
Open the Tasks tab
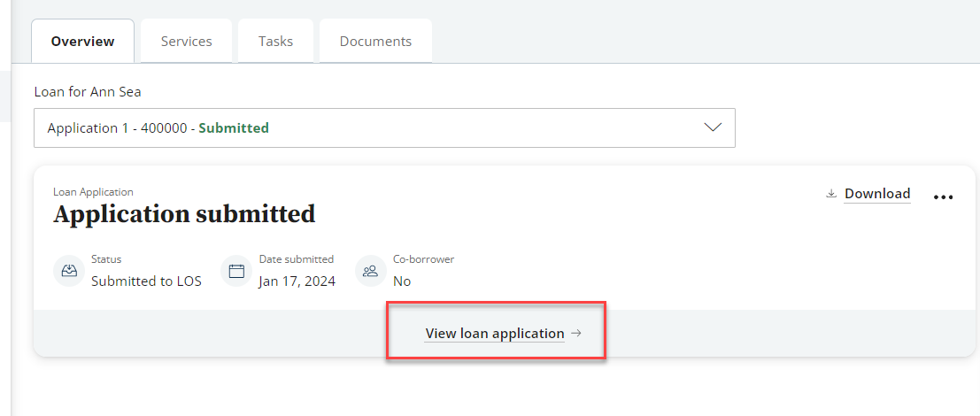(275, 42)
